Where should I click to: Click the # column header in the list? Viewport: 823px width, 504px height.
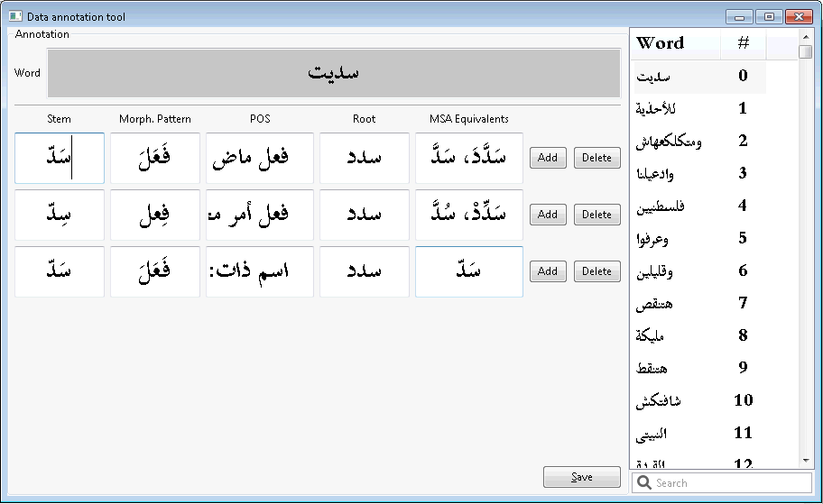coord(744,43)
